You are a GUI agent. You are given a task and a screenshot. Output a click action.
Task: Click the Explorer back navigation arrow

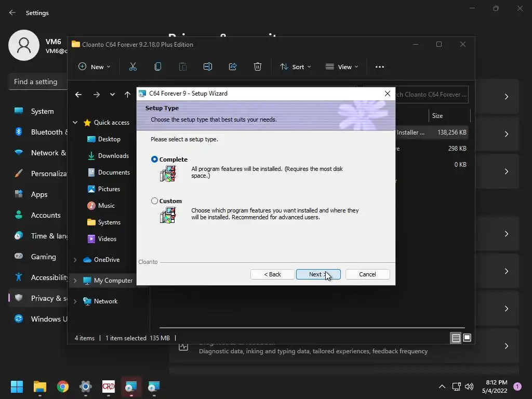78,95
